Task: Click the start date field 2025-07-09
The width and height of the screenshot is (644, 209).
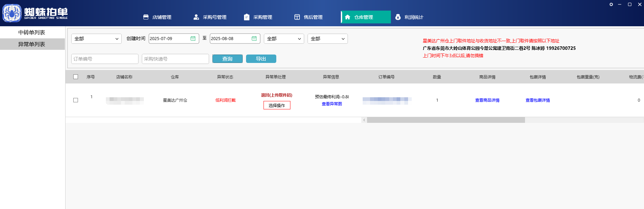Action: click(x=174, y=39)
